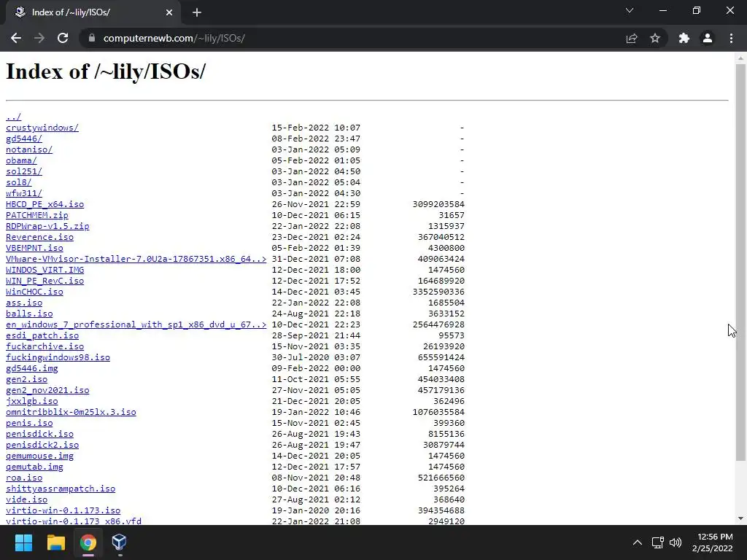
Task: Open the Chrome Extensions puzzle icon
Action: (x=684, y=38)
